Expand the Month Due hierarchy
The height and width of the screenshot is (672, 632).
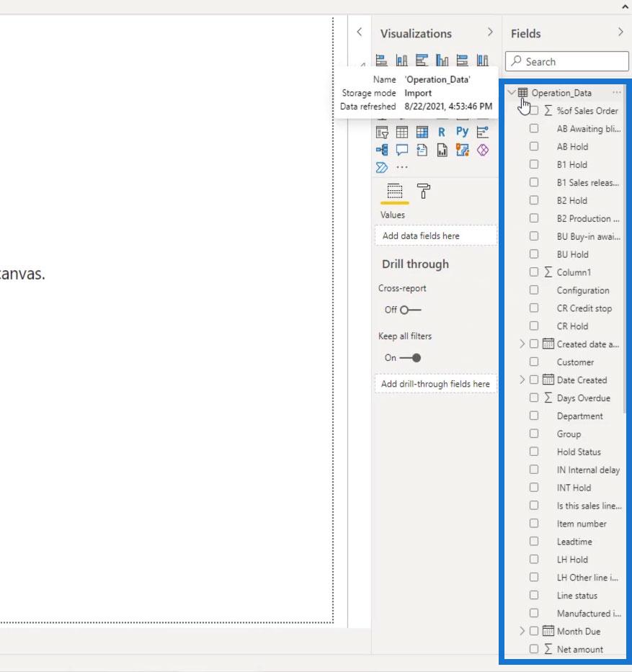coord(522,631)
